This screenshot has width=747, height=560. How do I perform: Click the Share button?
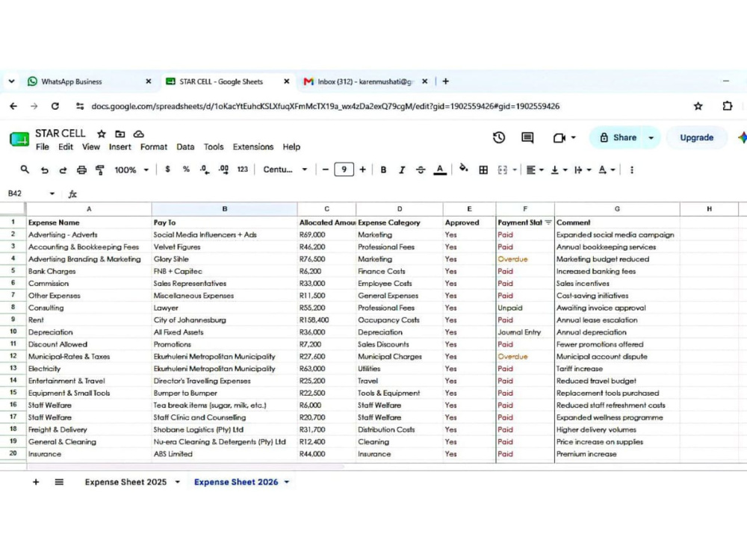point(618,137)
